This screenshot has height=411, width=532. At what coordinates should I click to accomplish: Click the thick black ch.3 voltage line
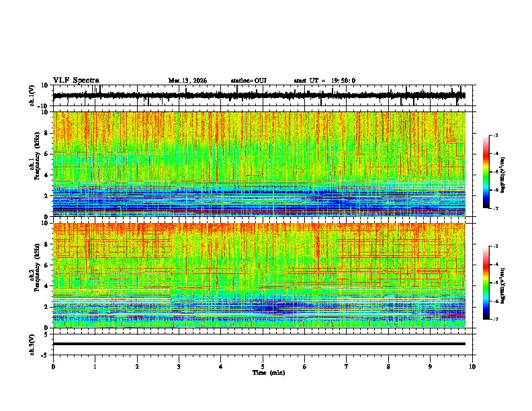click(259, 344)
